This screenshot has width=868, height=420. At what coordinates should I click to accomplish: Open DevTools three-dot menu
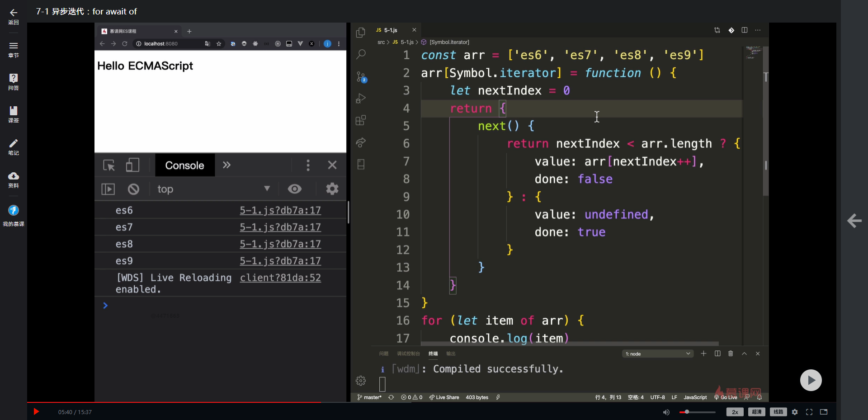tap(308, 165)
